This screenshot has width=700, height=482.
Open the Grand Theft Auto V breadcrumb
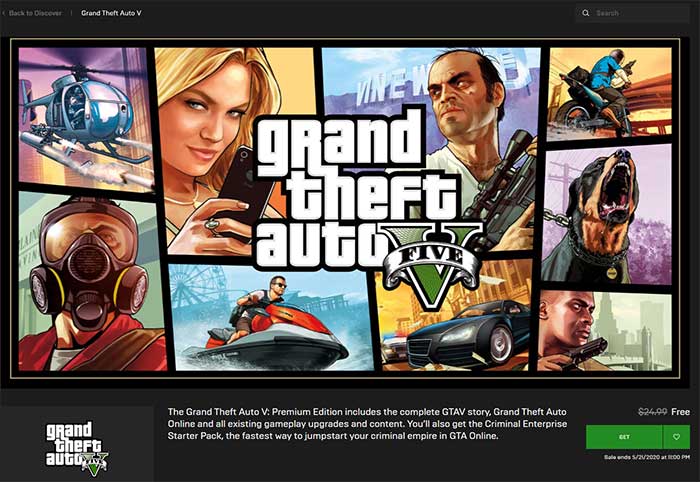[111, 13]
